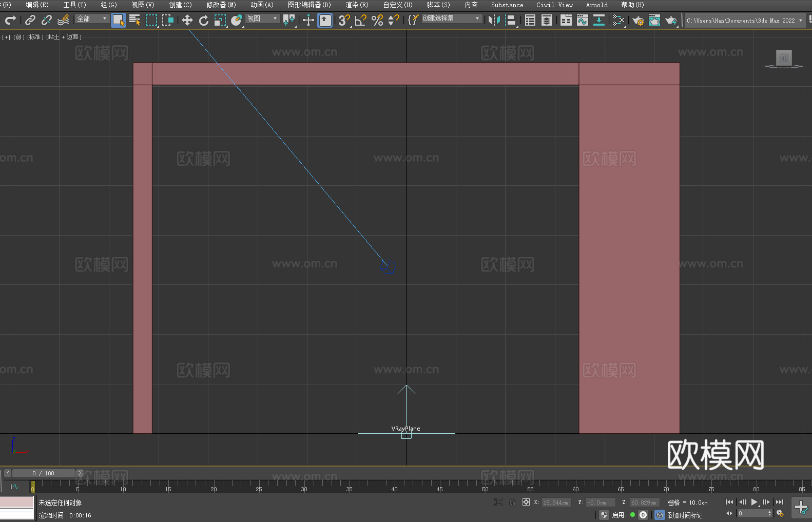Step time slider back with left arrow
This screenshot has height=522, width=812.
coord(7,473)
